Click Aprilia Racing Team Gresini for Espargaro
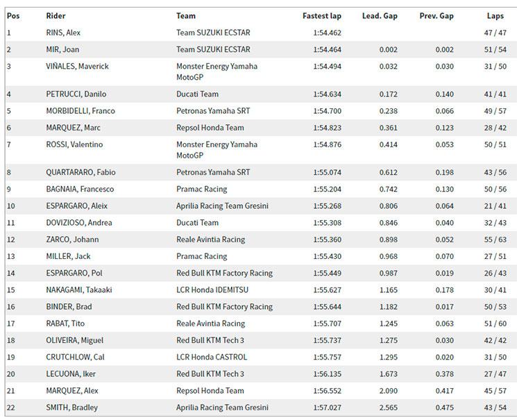The height and width of the screenshot is (420, 517). click(222, 206)
